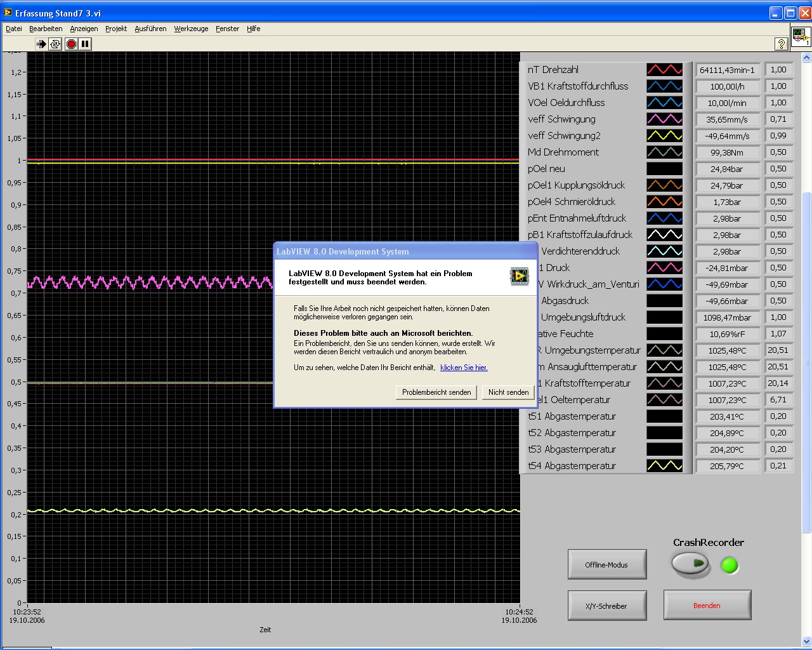Click the '10,00l/min' value field
Screen dimensions: 812x650
pos(728,103)
